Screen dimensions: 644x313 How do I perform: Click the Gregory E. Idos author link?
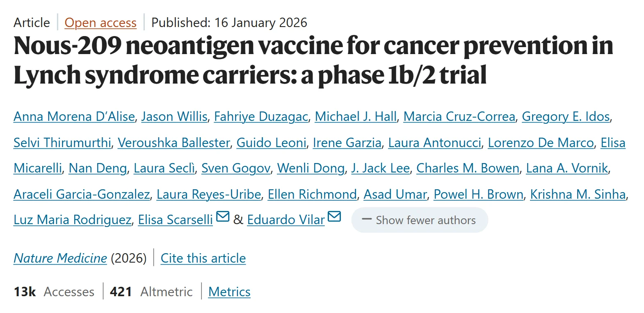click(566, 116)
